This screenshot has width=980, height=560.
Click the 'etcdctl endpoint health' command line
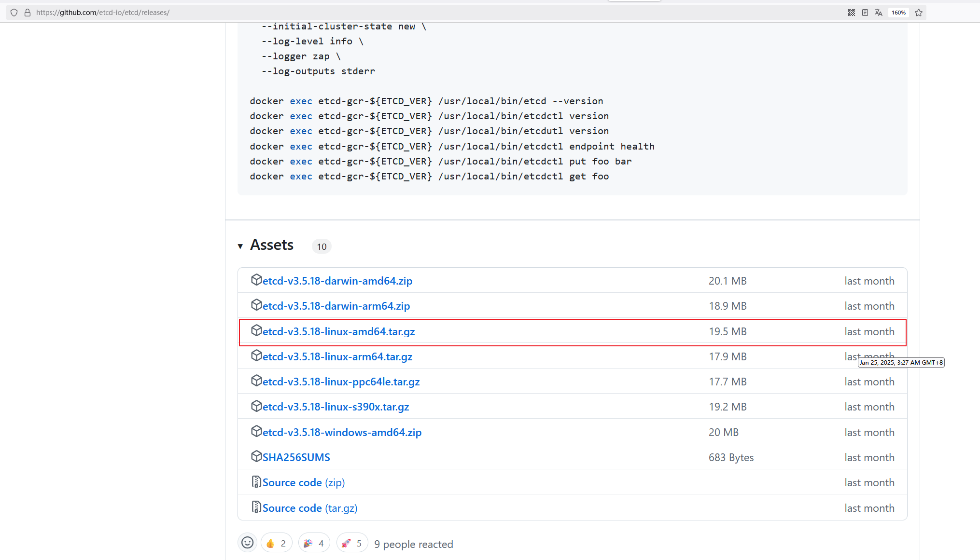[452, 146]
